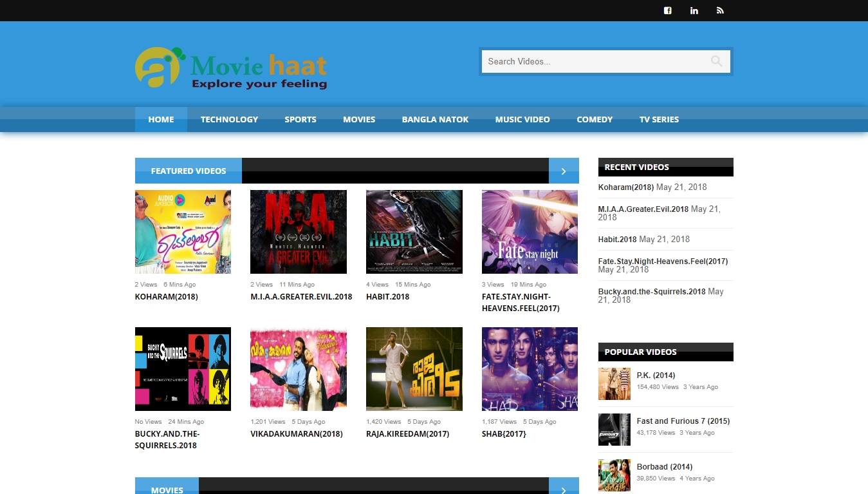This screenshot has width=868, height=494.
Task: Click the '43,178 Views' text
Action: (x=656, y=433)
